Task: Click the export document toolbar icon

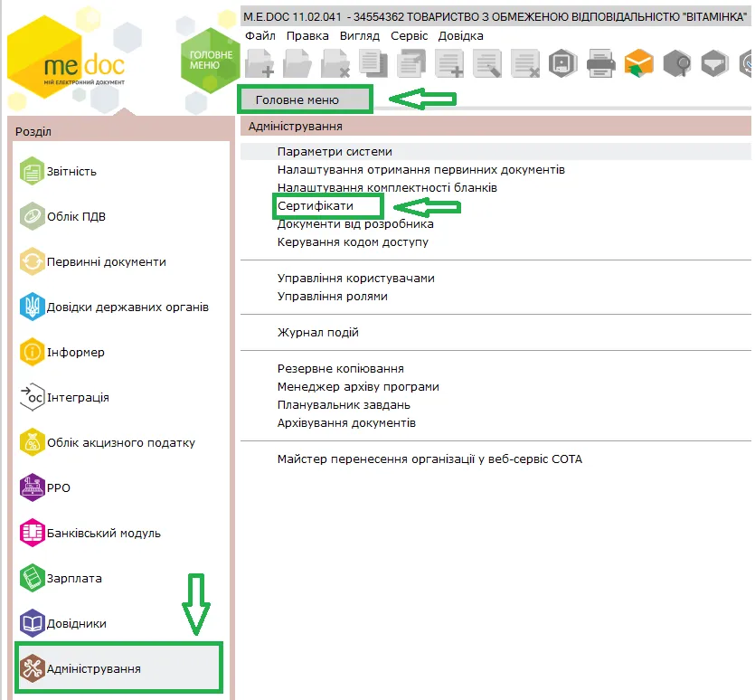Action: pos(411,63)
